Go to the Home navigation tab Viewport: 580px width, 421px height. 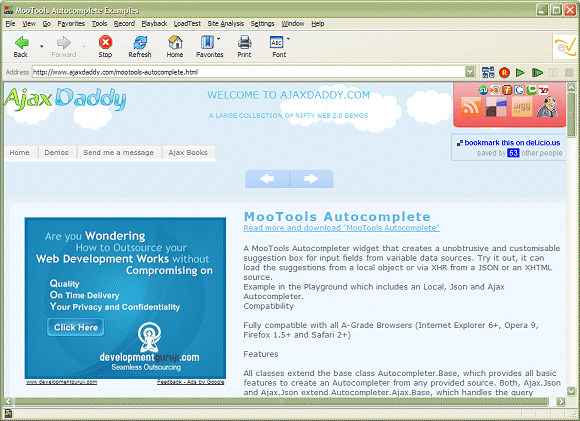point(19,152)
